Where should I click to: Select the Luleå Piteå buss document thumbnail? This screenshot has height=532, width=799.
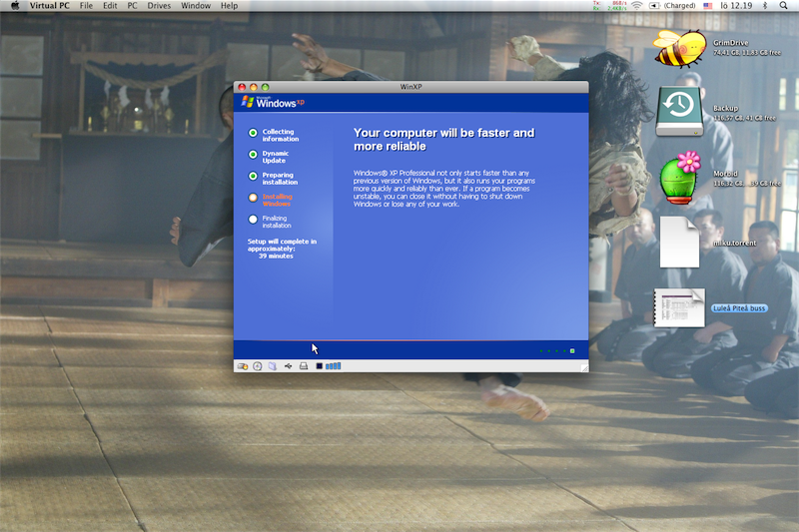(679, 307)
